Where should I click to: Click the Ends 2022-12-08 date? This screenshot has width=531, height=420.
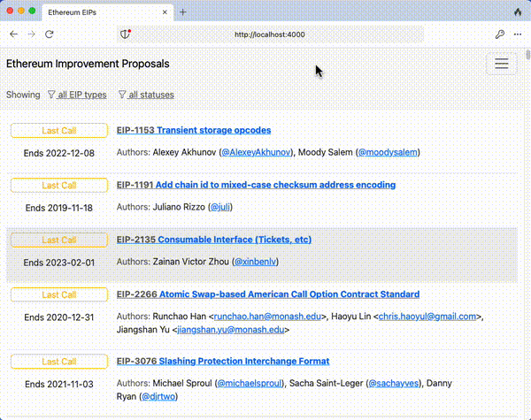pyautogui.click(x=59, y=153)
